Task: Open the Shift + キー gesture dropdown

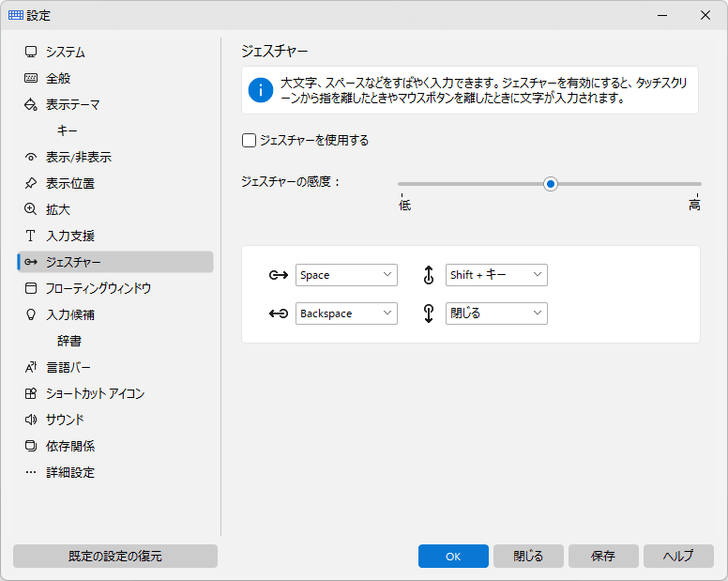Action: pyautogui.click(x=496, y=275)
